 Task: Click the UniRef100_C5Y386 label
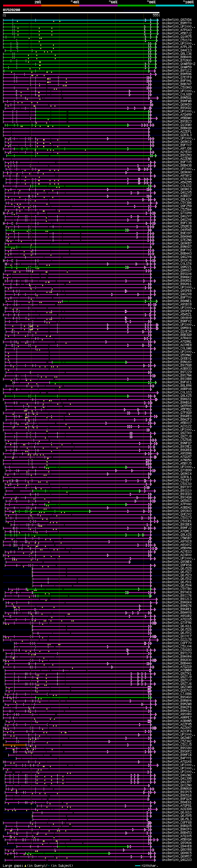coord(177,203)
